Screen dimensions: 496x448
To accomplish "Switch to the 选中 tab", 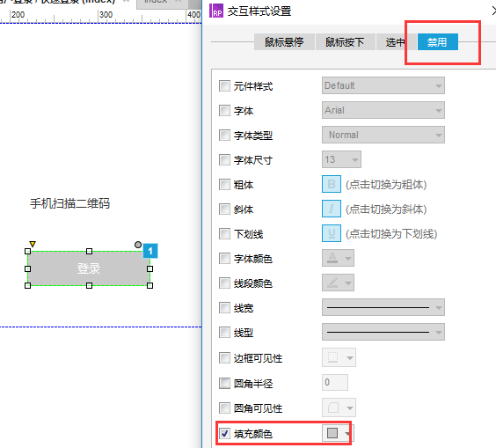I will click(396, 41).
